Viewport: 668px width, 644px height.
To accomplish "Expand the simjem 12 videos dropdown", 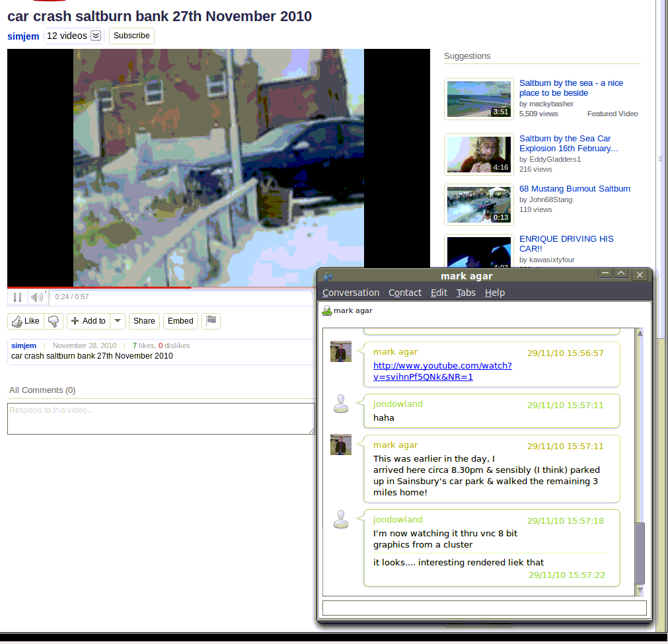I will [96, 36].
